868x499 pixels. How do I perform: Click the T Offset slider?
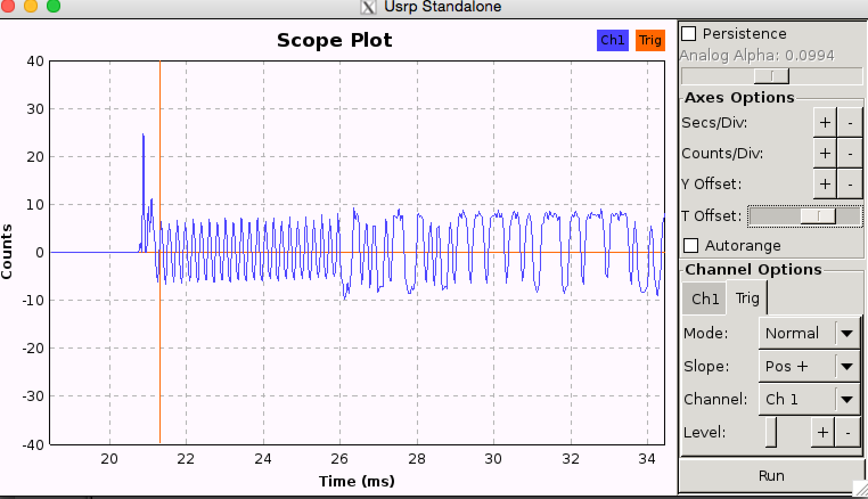[x=818, y=216]
